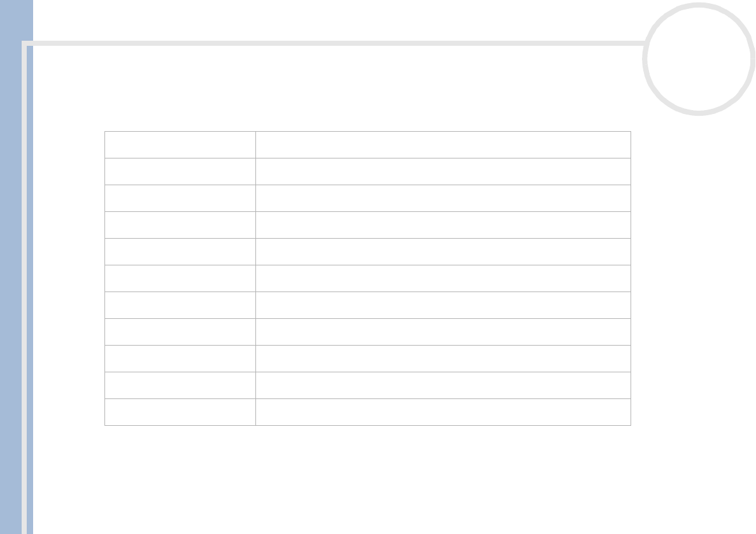Select the fifth row's right table cell
Viewport: 756px width, 534px height.
[x=443, y=251]
